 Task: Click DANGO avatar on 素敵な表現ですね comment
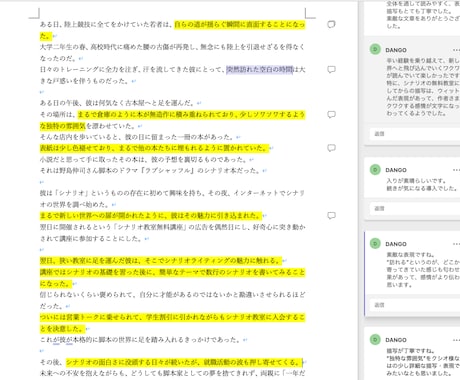pos(375,243)
